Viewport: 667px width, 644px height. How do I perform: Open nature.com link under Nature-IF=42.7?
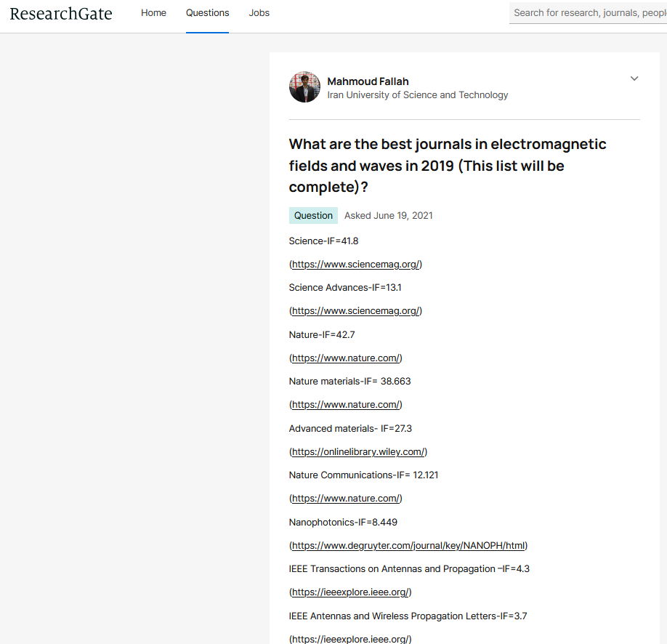(346, 358)
